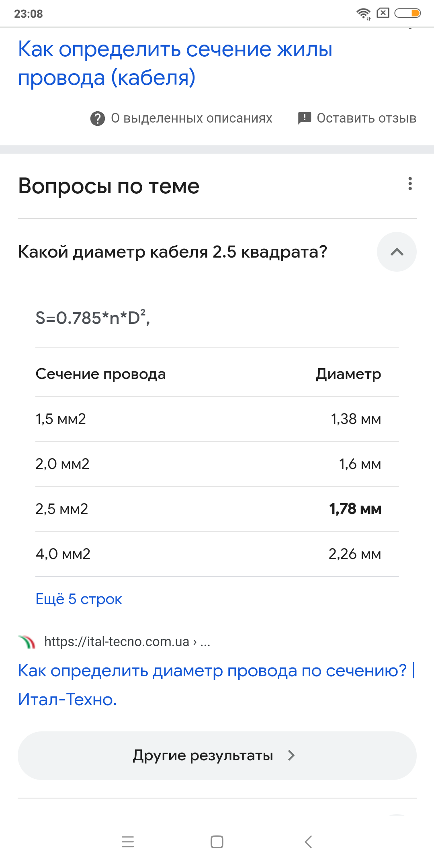Tap the Другие результаты button
This screenshot has height=868, width=434.
pos(217,755)
